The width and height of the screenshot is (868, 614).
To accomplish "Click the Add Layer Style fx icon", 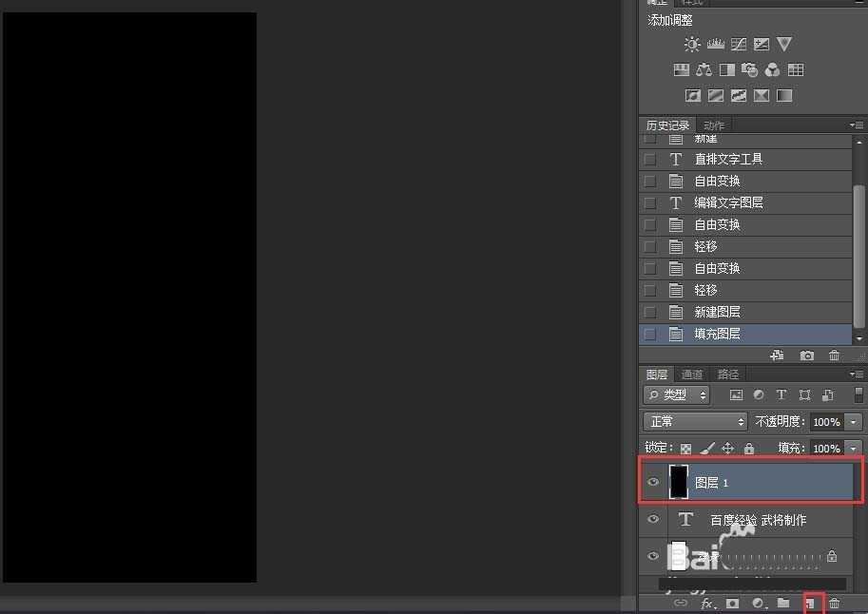I will coord(706,603).
